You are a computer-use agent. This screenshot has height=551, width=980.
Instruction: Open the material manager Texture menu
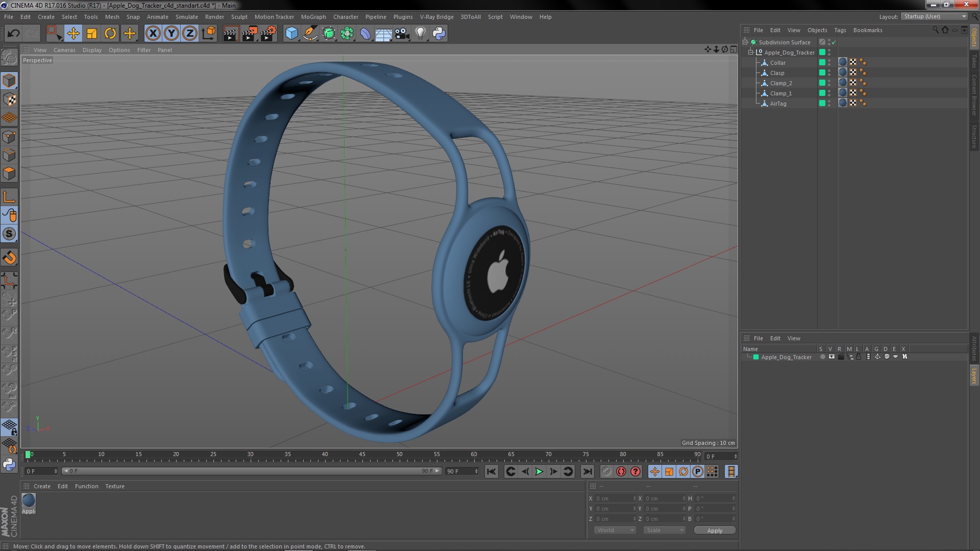click(x=115, y=486)
